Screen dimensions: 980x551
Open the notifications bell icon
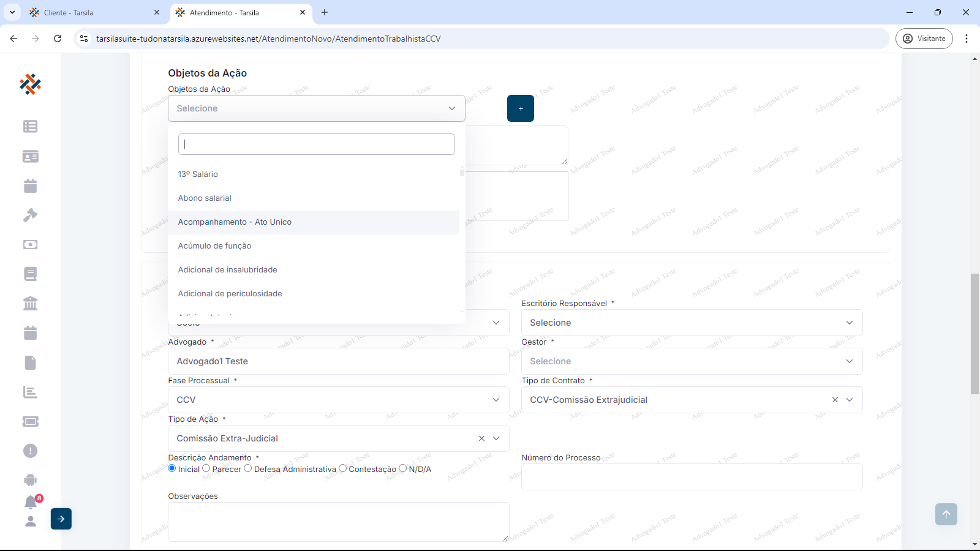point(31,502)
